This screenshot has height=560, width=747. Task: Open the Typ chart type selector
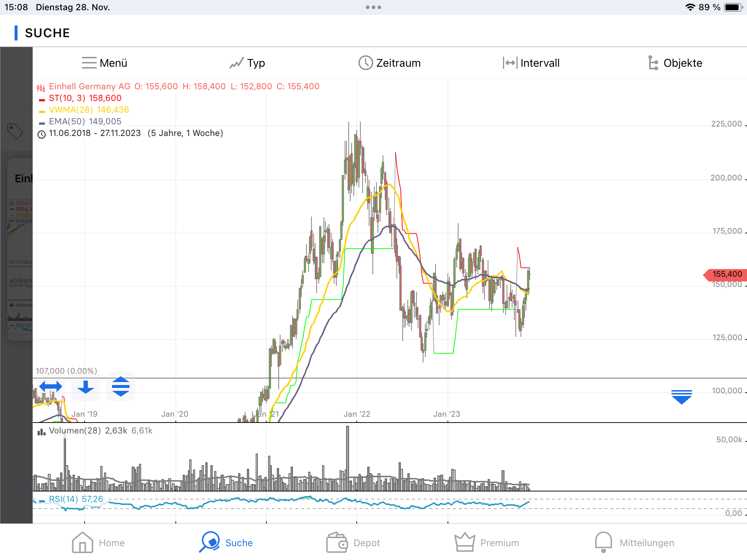(x=247, y=63)
